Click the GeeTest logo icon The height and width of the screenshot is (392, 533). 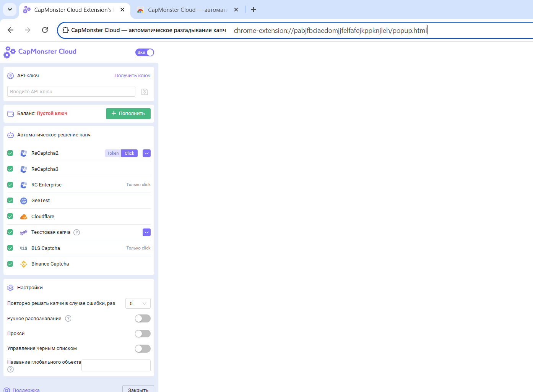click(24, 201)
